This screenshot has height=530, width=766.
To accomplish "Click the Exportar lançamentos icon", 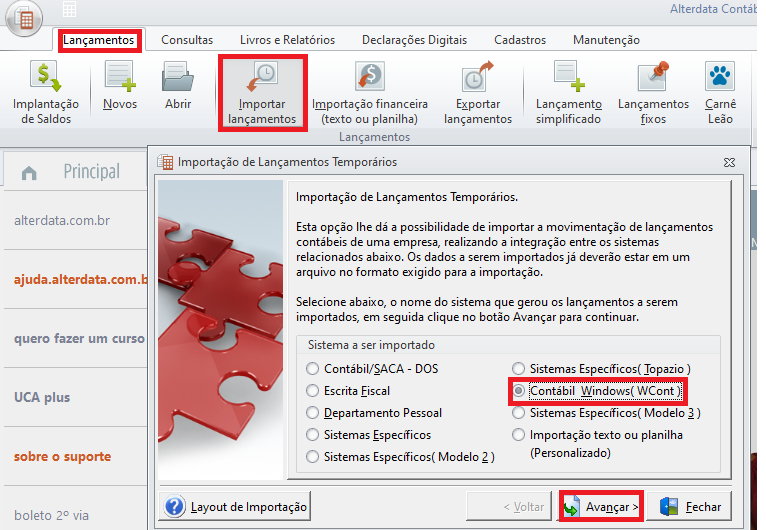I will (x=478, y=93).
